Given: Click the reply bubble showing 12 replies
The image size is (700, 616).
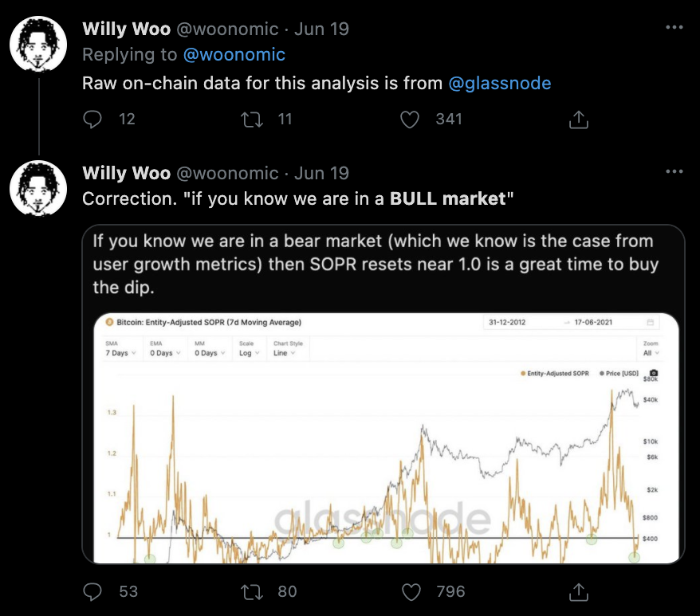Looking at the screenshot, I should (x=93, y=120).
